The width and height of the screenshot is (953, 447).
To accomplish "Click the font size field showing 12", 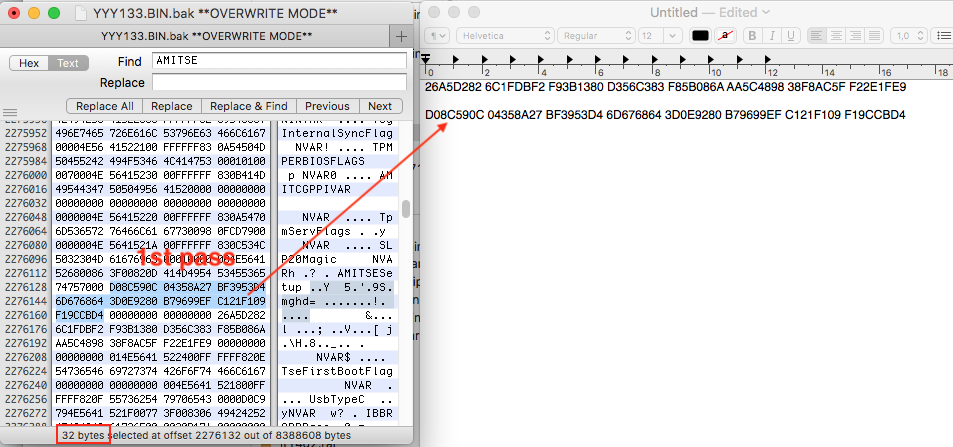I will pyautogui.click(x=651, y=36).
